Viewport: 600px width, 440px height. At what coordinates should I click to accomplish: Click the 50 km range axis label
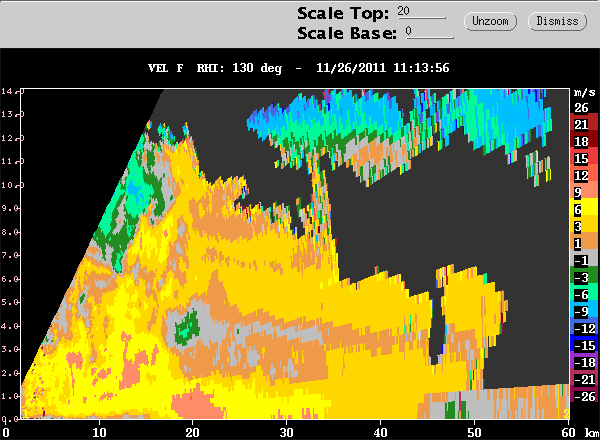[x=474, y=433]
